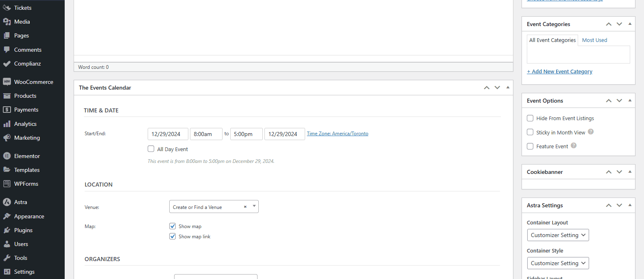Viewport: 644px width, 279px height.
Task: Click the Tools wrench icon
Action: pyautogui.click(x=7, y=258)
